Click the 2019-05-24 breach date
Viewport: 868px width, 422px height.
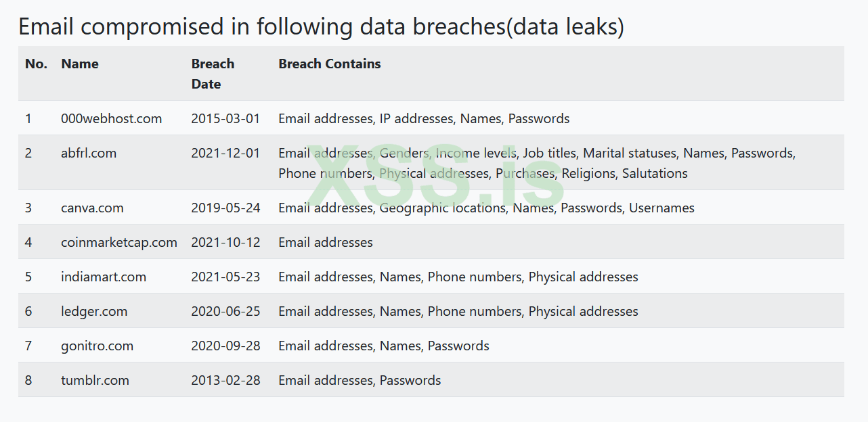(x=225, y=208)
